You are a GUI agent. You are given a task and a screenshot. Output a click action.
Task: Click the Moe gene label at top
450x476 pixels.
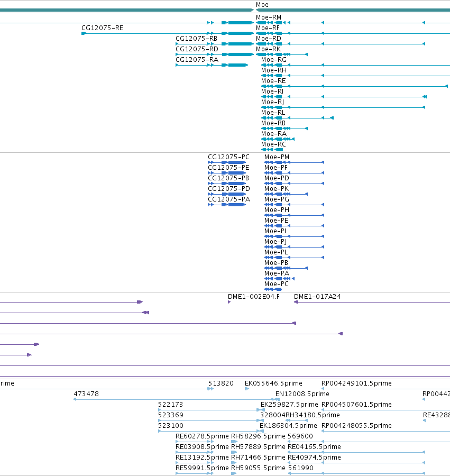(262, 5)
